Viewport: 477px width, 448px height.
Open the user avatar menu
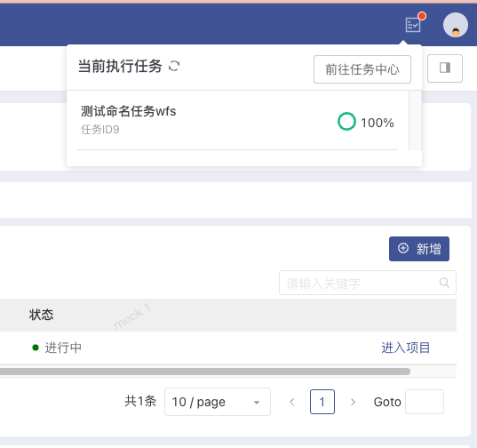click(456, 25)
